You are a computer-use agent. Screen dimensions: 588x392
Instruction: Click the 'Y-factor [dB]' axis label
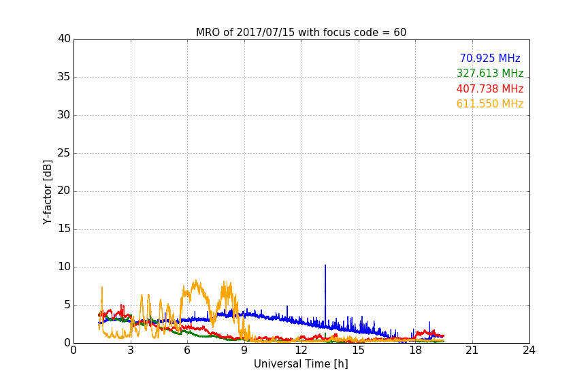click(47, 192)
